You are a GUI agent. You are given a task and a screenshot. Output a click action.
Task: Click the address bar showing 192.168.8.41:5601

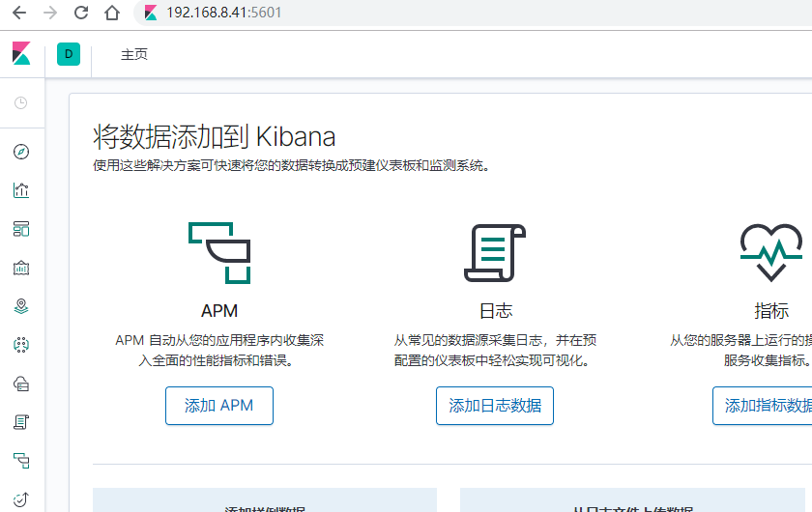(x=473, y=13)
